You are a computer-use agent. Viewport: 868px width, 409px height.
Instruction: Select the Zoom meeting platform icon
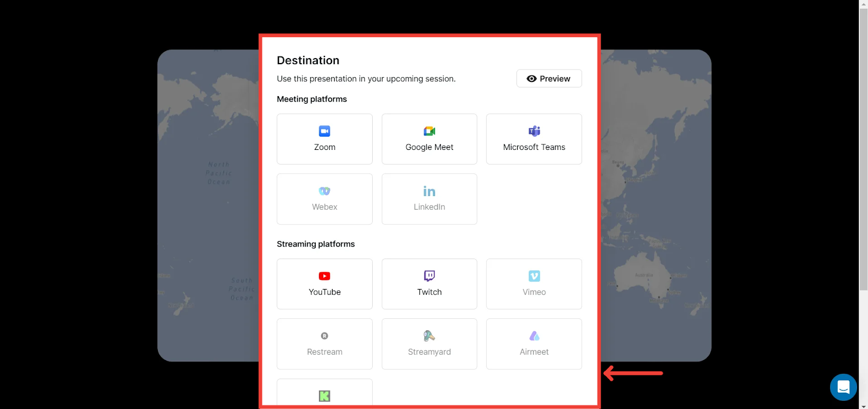click(324, 131)
